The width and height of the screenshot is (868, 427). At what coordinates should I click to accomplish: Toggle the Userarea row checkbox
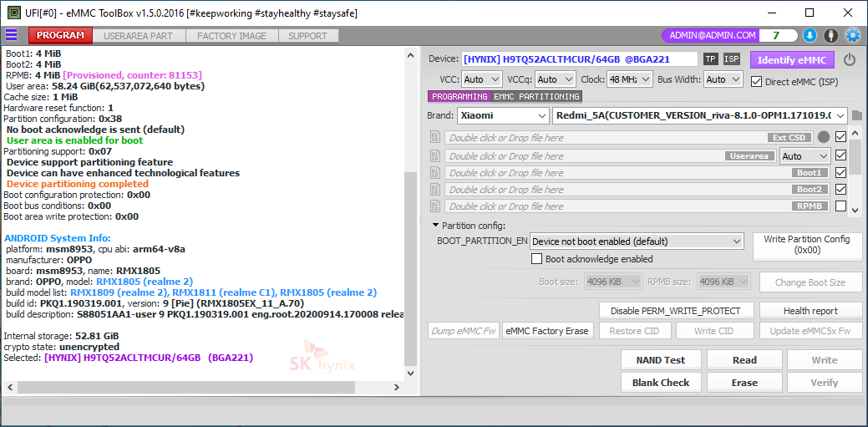(840, 155)
